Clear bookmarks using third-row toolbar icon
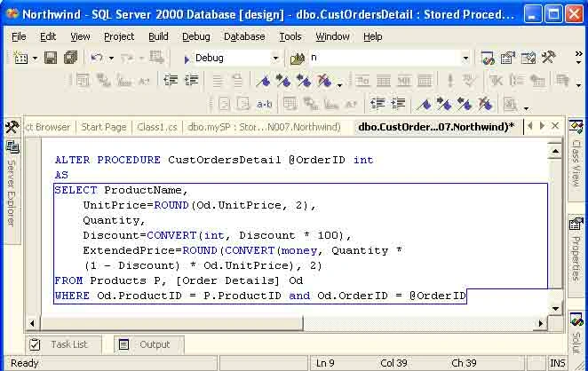This screenshot has height=371, width=588. click(484, 104)
